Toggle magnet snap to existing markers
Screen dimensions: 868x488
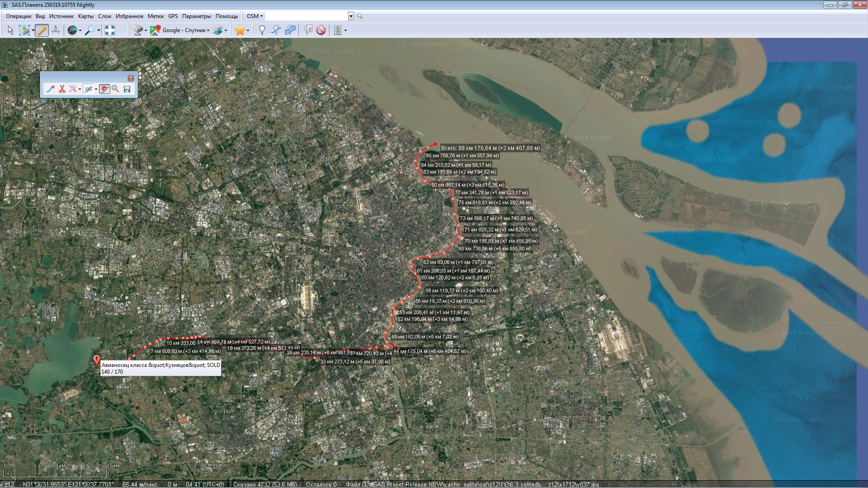click(x=104, y=89)
